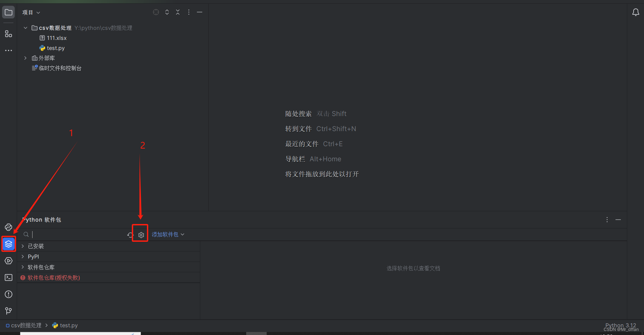644x335 pixels.
Task: Collapse all nodes in the project tree
Action: click(x=178, y=12)
